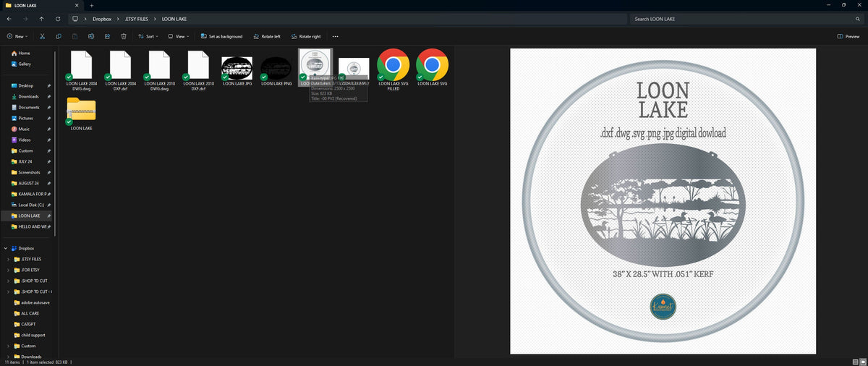Select LOON LAKE SVG FILLED Chrome file
868x366 pixels.
[x=393, y=69]
